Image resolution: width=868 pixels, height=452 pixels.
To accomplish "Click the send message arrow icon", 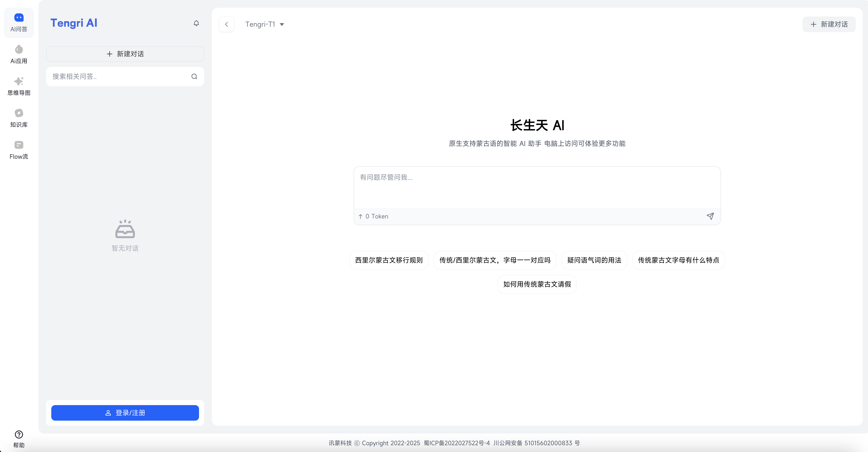I will (710, 216).
